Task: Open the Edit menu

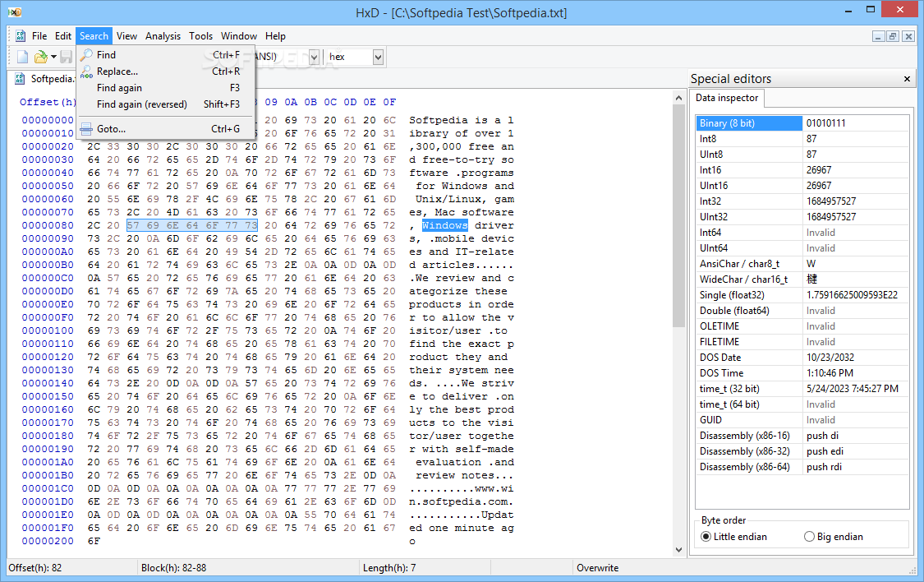Action: click(x=63, y=36)
